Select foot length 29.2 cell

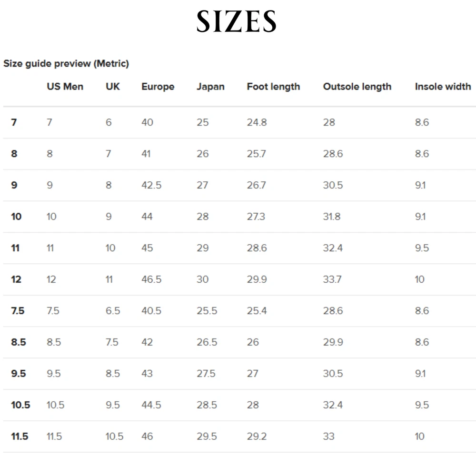point(257,436)
